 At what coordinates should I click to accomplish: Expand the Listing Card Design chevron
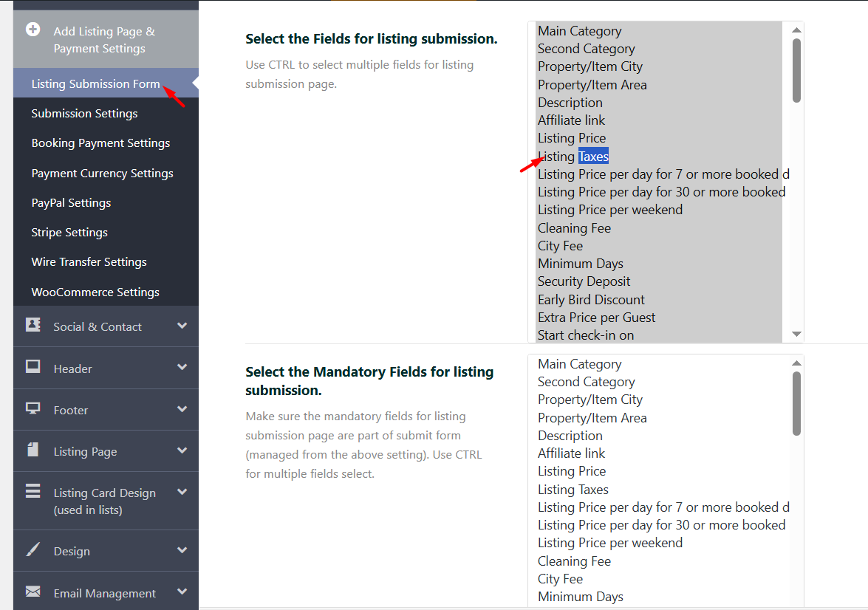point(182,493)
